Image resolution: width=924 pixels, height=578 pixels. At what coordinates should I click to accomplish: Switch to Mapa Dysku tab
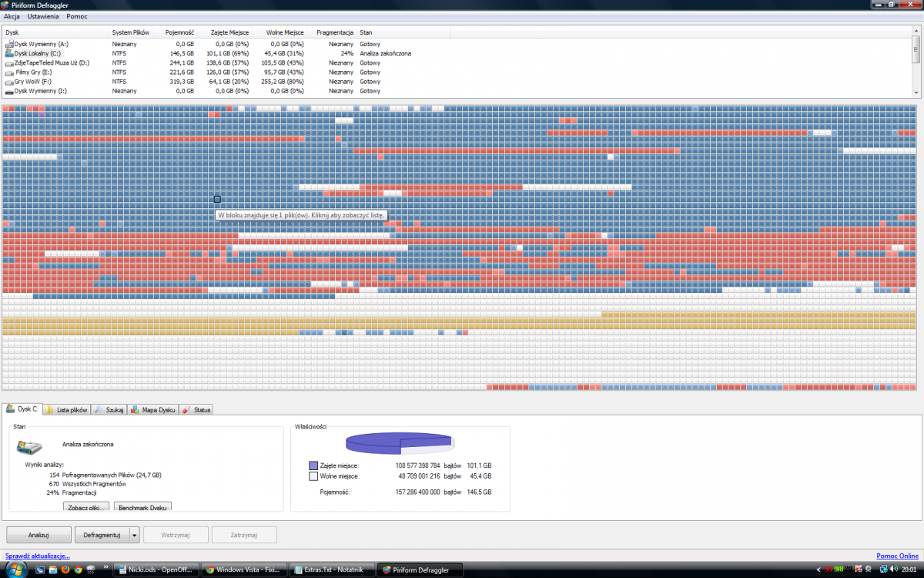click(x=153, y=410)
